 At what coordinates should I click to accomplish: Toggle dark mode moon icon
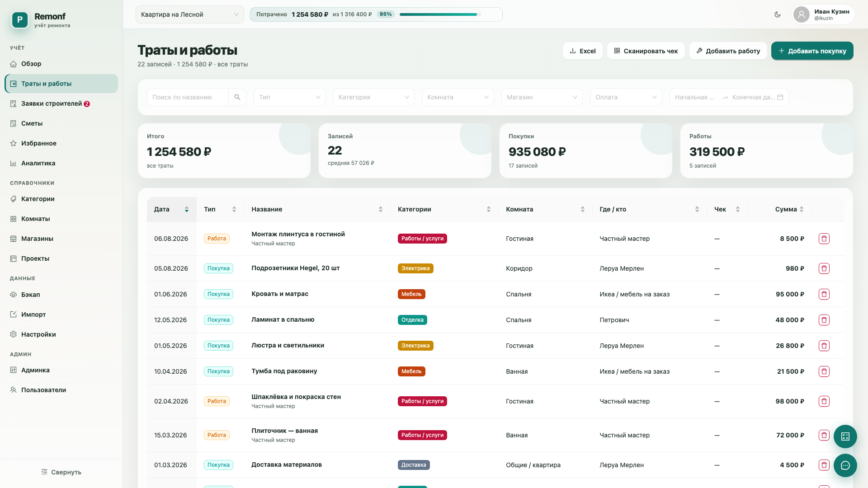(x=778, y=14)
